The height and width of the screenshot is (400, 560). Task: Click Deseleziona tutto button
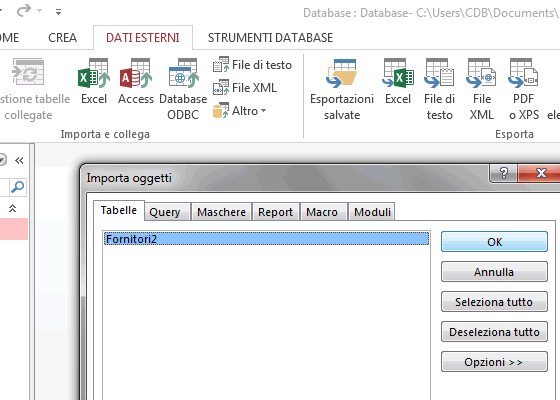tap(494, 332)
